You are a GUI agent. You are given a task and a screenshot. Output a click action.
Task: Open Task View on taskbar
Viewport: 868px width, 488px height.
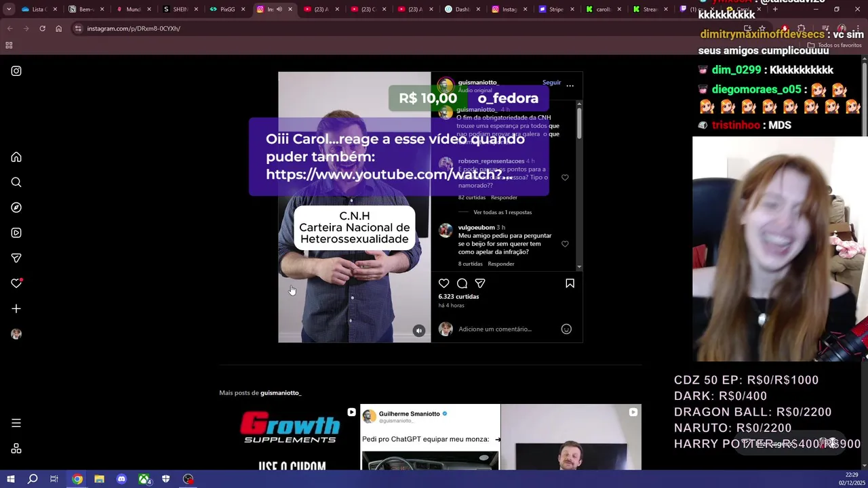[x=54, y=479]
